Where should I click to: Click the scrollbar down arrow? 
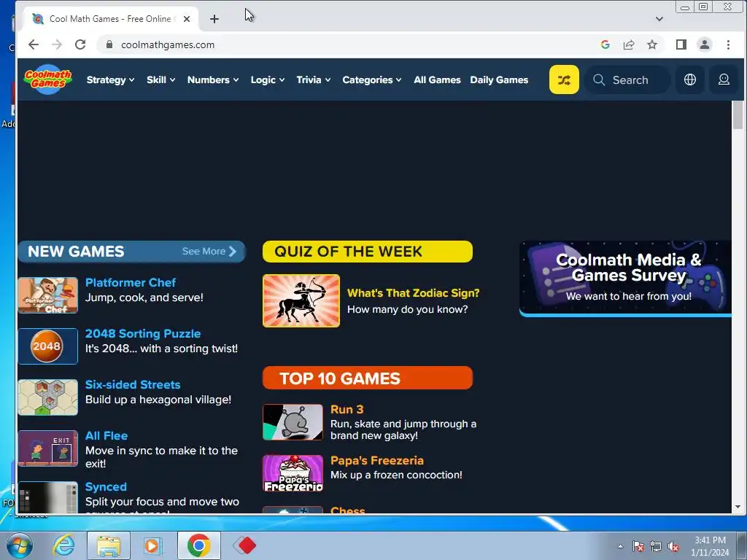tap(738, 507)
